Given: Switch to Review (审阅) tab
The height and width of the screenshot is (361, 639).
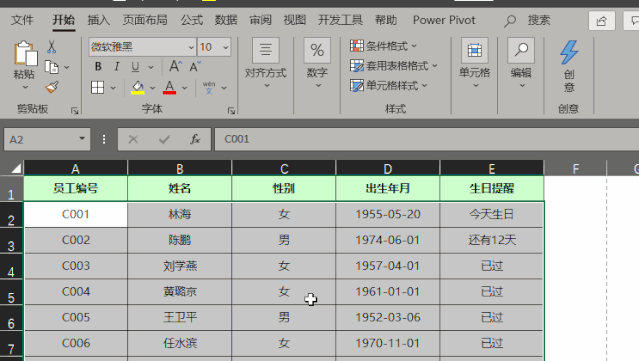Looking at the screenshot, I should (x=260, y=20).
